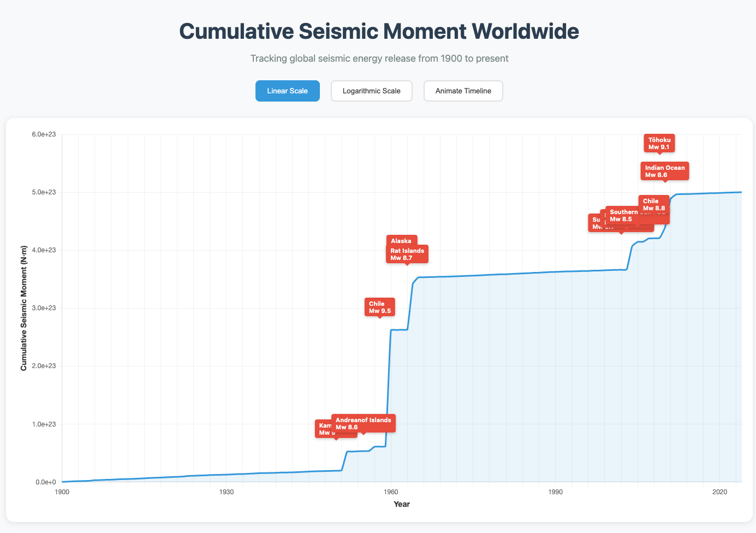Screen dimensions: 756x533
Task: Click the Year axis title
Action: point(402,504)
